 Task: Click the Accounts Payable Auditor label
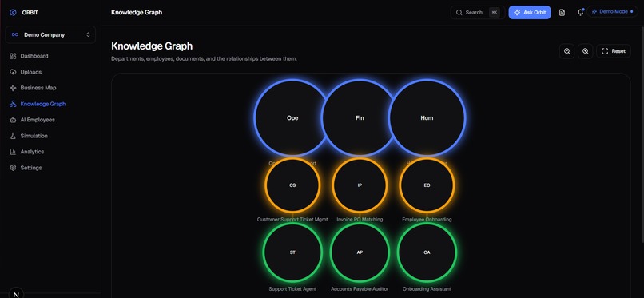pos(360,289)
